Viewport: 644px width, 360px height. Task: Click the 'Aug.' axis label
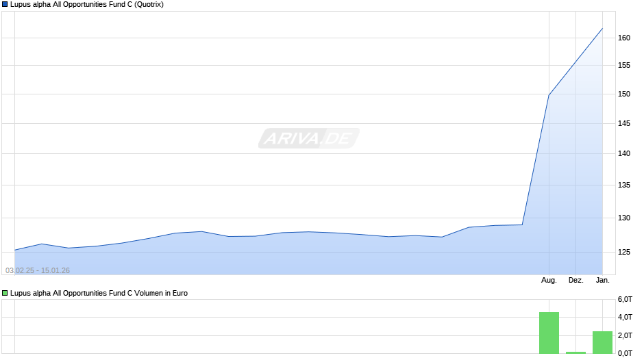549,281
